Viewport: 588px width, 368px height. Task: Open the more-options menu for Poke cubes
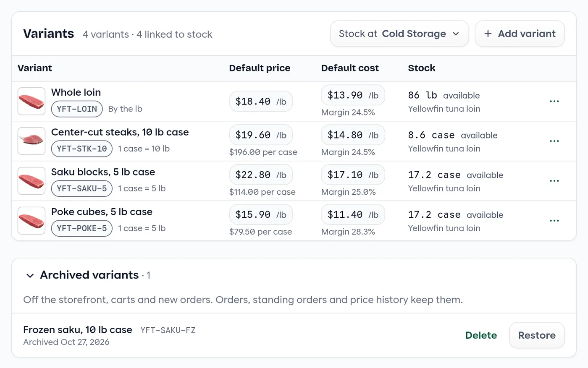pyautogui.click(x=554, y=221)
